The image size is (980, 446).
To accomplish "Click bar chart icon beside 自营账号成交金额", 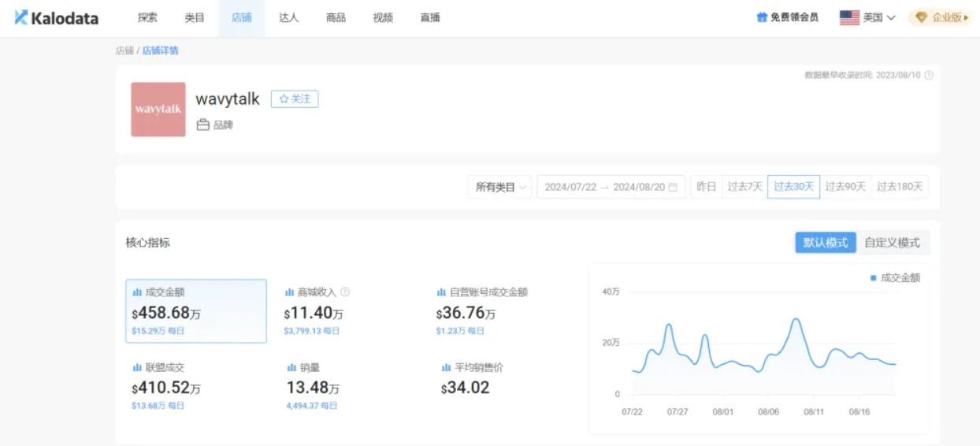I will tap(441, 292).
